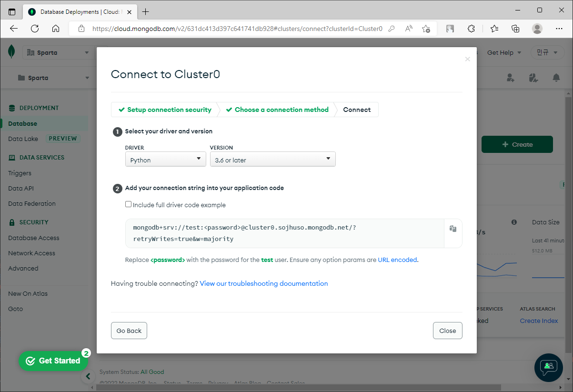Image resolution: width=573 pixels, height=392 pixels.
Task: Open the DRIVER dropdown showing Python
Action: 166,160
